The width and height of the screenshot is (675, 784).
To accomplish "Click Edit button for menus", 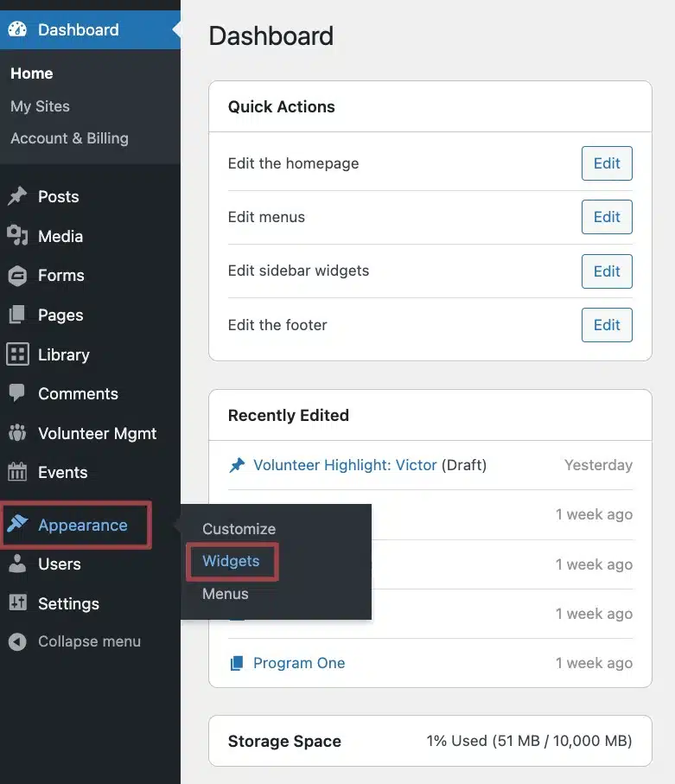I will coord(607,217).
